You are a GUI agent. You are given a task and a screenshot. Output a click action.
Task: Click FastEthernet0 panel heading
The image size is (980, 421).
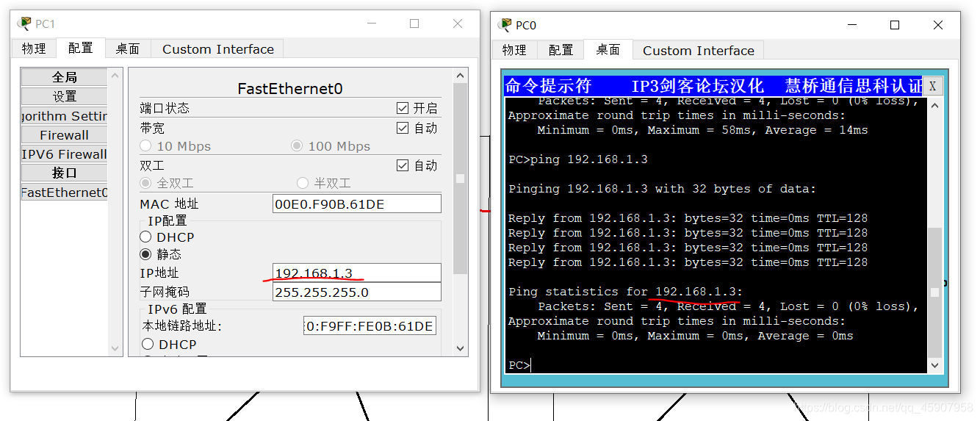290,88
